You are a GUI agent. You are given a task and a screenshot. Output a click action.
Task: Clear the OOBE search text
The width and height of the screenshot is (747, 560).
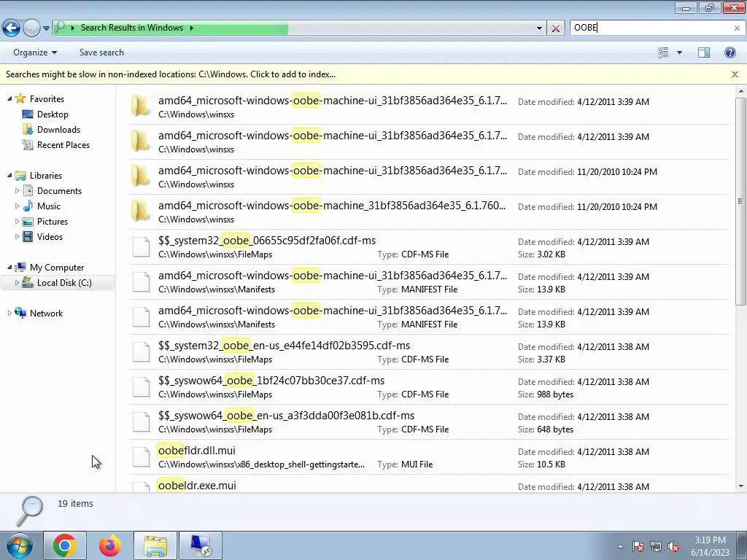click(737, 28)
